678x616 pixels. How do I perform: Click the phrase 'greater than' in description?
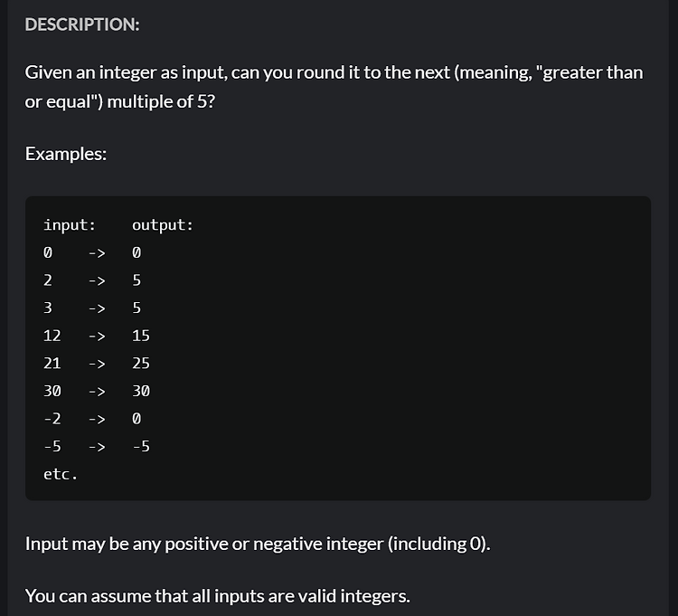tap(593, 72)
